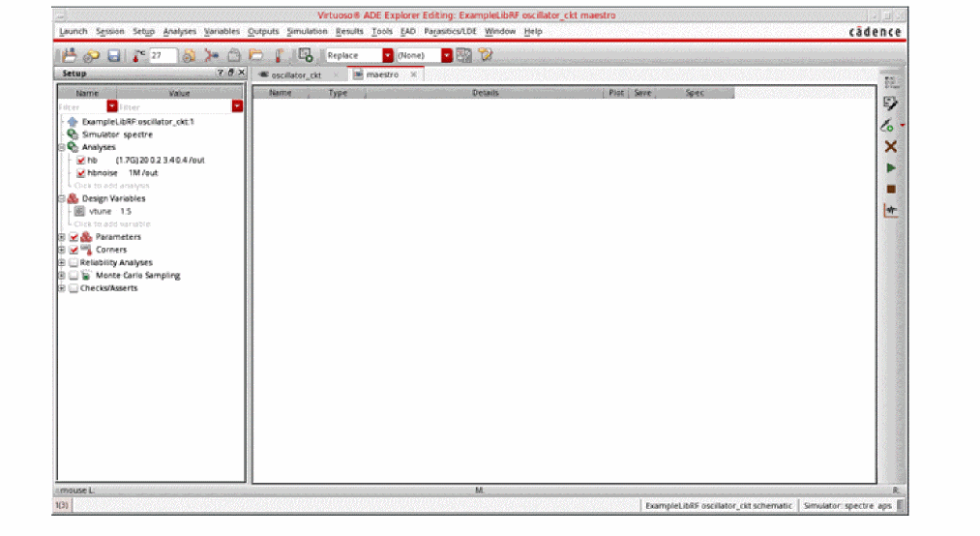Click the thermometer temperature icon

click(x=138, y=55)
